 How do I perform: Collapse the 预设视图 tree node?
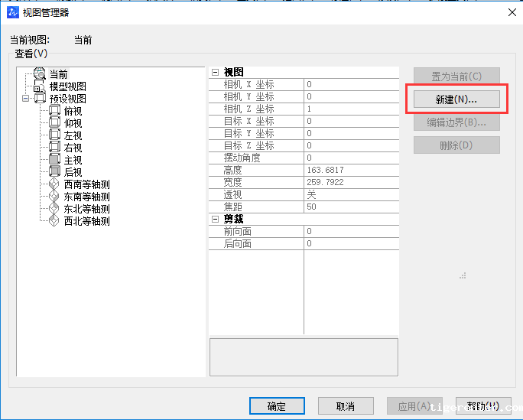pos(25,99)
